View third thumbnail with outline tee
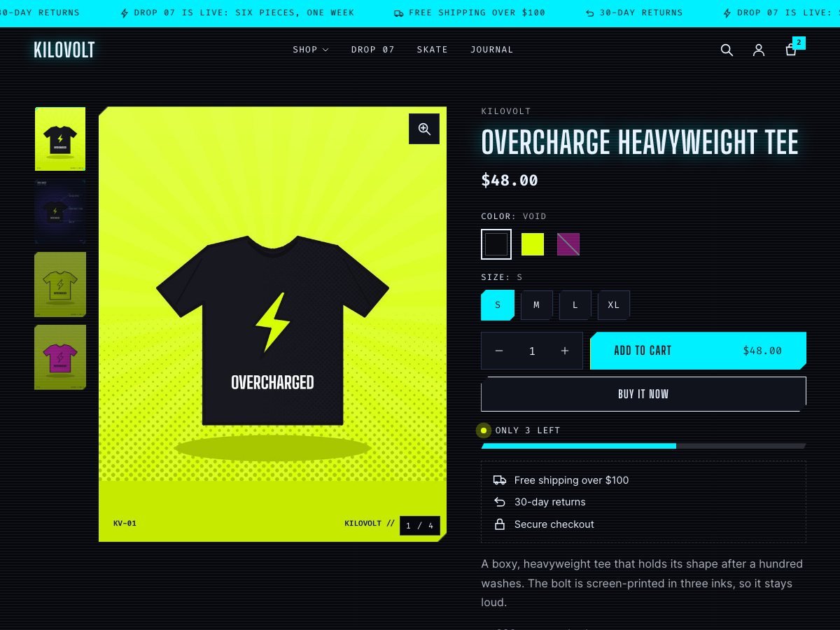This screenshot has height=630, width=840. coord(60,284)
